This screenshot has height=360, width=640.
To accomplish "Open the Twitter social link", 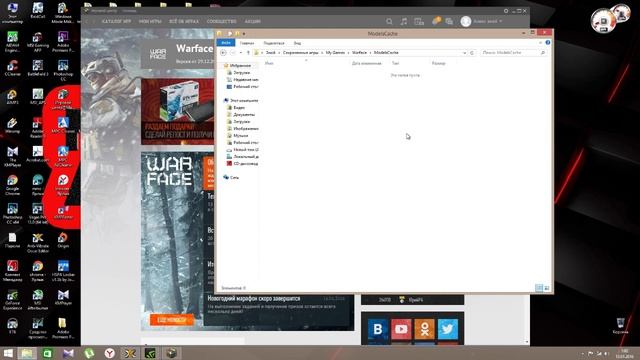I will (448, 329).
